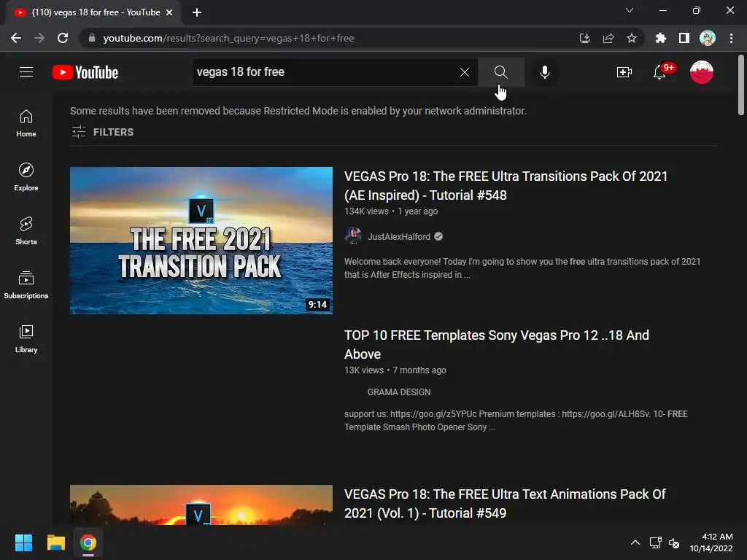Open the sunset Text Animations video thumbnail
This screenshot has height=560, width=747.
click(x=201, y=505)
